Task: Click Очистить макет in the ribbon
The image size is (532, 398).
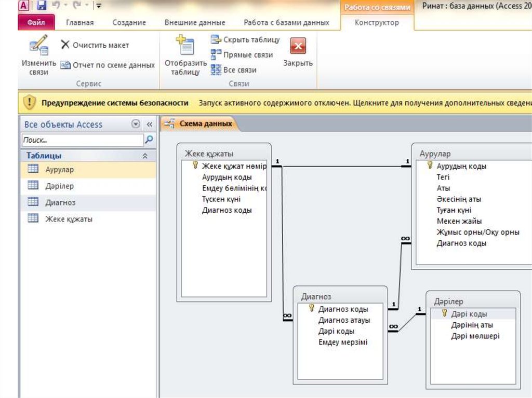Action: click(x=95, y=45)
